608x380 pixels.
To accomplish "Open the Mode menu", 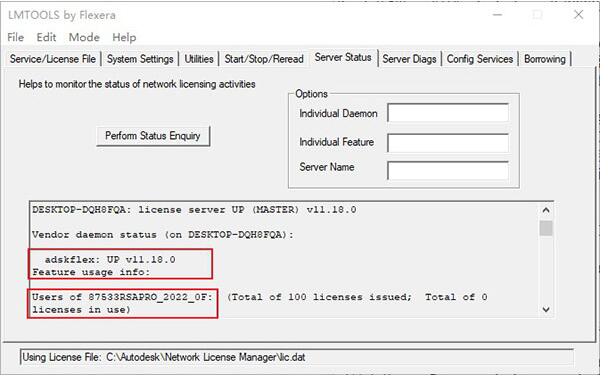I will 84,37.
